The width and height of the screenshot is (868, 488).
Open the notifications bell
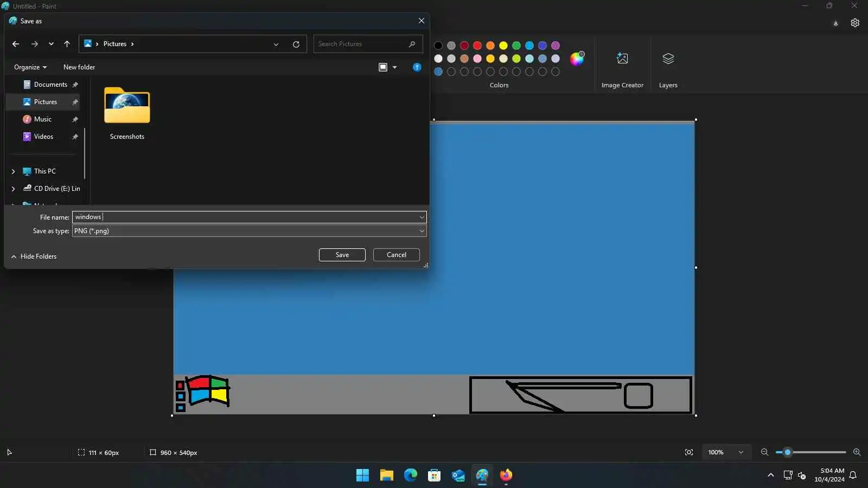tap(853, 476)
